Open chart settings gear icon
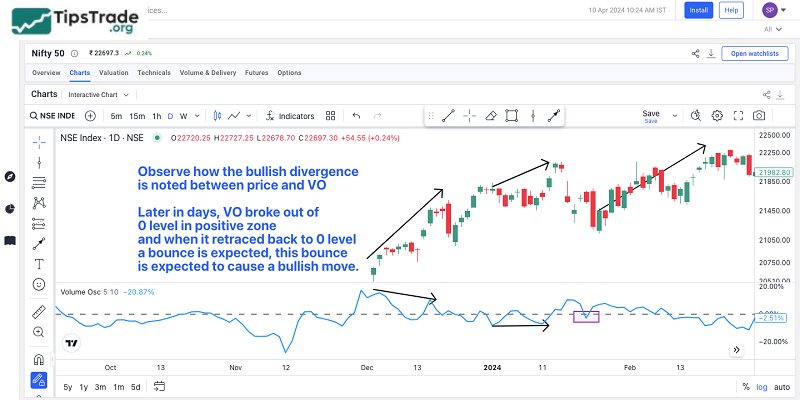 tap(717, 116)
